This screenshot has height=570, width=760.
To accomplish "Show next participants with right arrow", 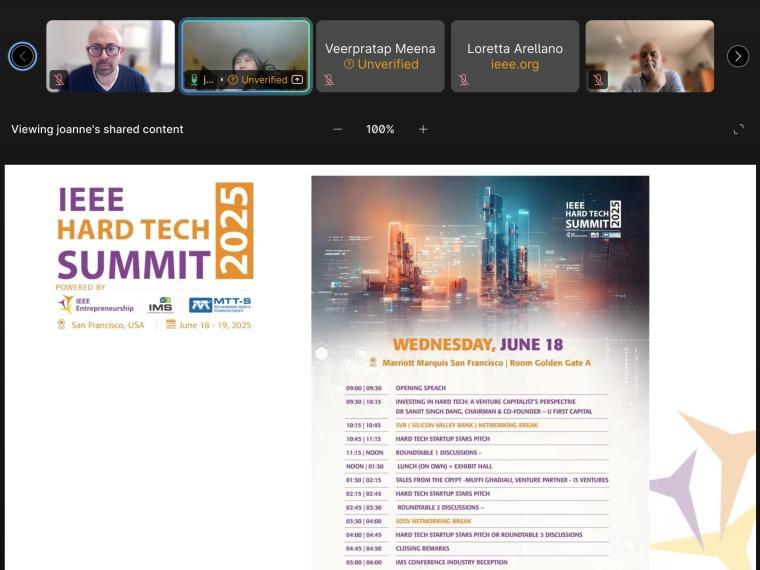I will coord(738,56).
